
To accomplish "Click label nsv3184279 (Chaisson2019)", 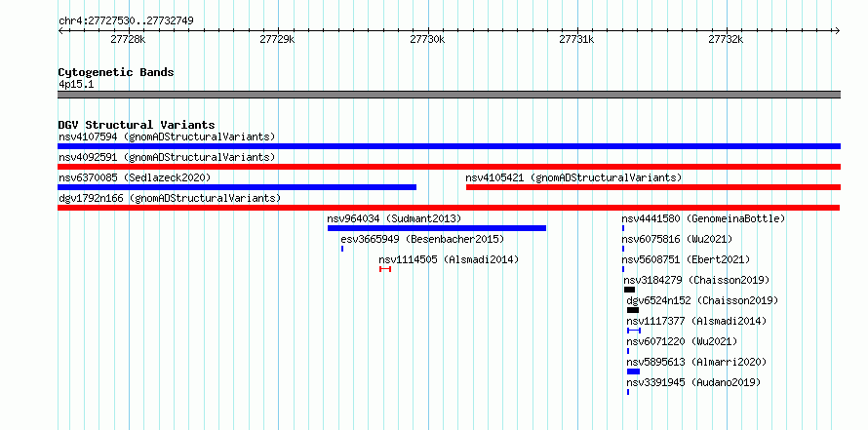I will [x=697, y=280].
